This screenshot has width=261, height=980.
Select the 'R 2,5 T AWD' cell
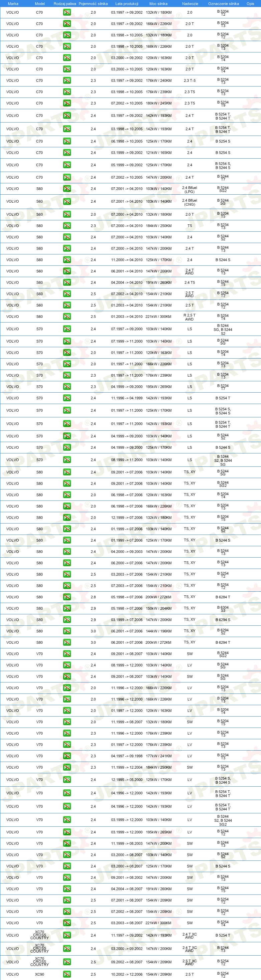click(x=190, y=317)
